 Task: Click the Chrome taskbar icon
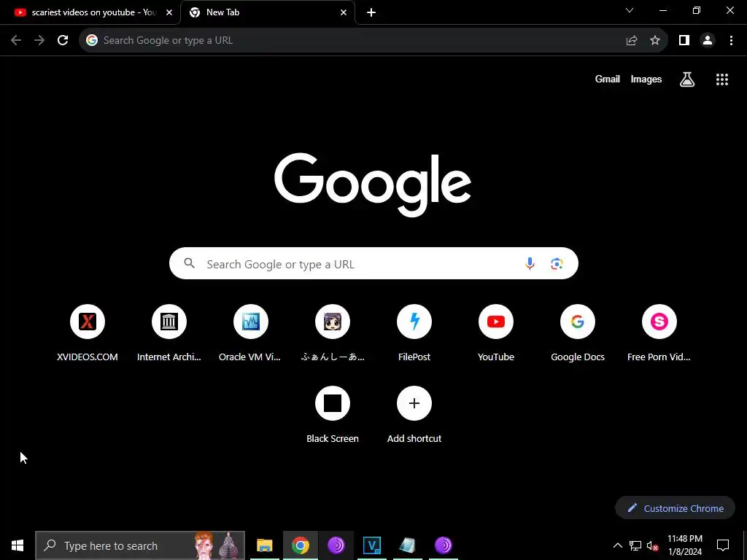click(x=300, y=545)
